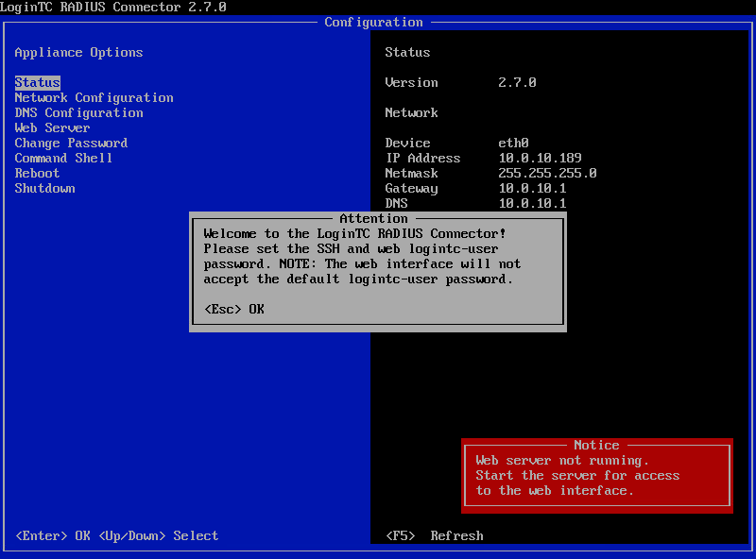Click the IP Address label
756x559 pixels.
[x=422, y=158]
